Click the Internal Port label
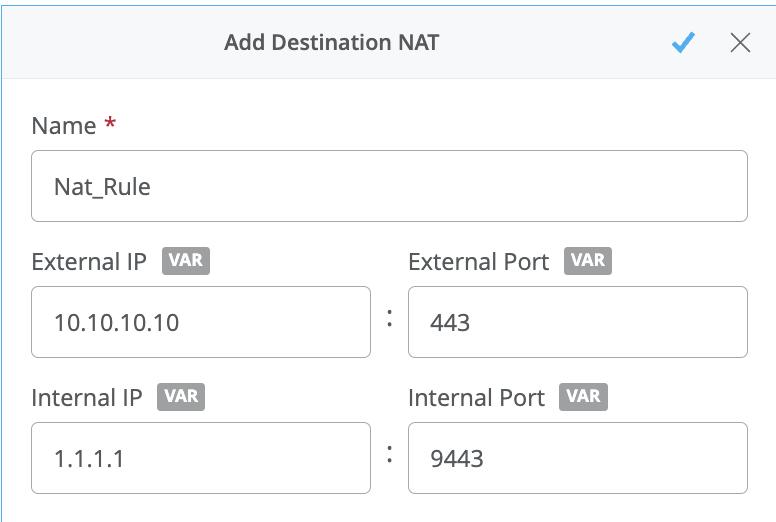776x522 pixels. pos(476,398)
